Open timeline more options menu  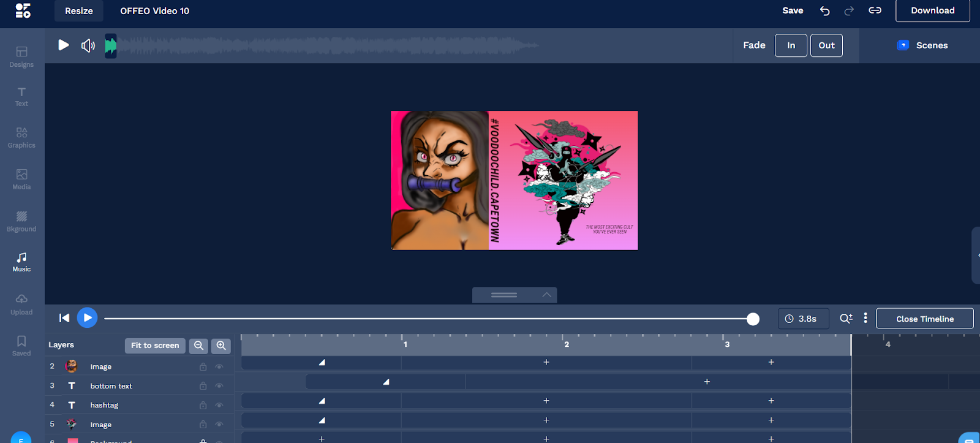865,318
